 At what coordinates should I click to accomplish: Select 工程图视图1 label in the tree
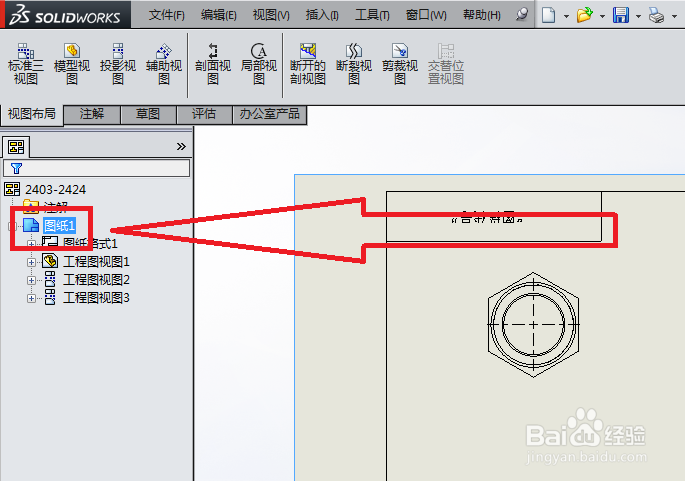[x=96, y=262]
